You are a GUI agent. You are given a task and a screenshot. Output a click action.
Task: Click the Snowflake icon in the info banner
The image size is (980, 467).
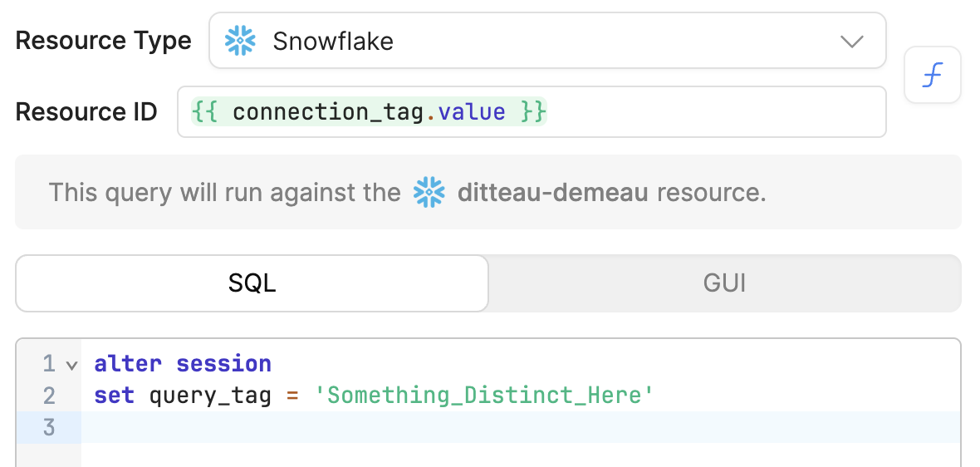[429, 192]
